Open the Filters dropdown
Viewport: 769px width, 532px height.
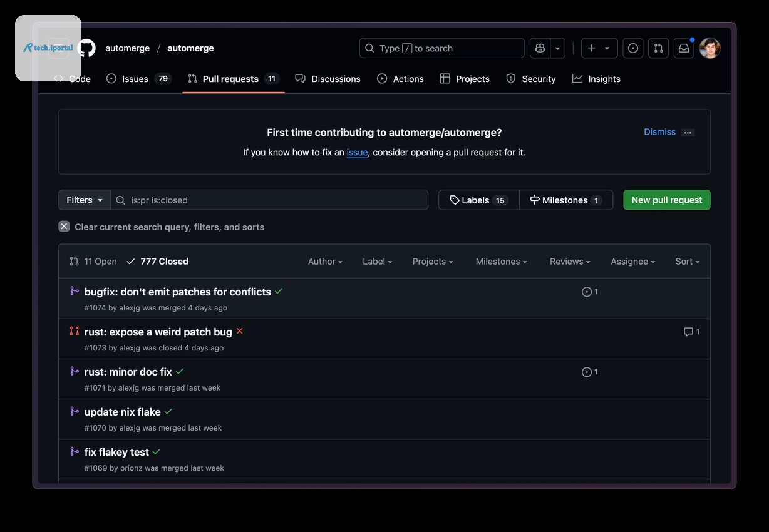pos(85,200)
